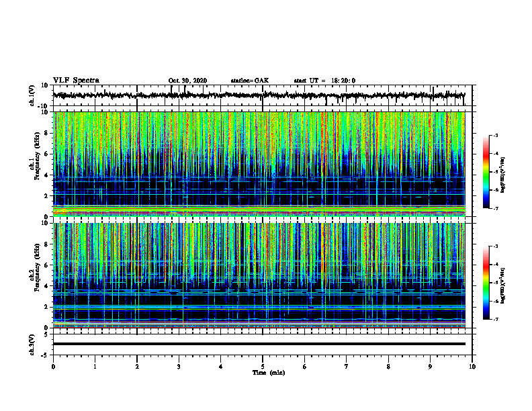Click time axis tick label "4"
Screen dimensions: 532x411
click(221, 367)
